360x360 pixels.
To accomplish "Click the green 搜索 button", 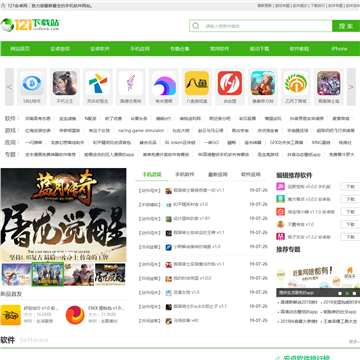I will pyautogui.click(x=346, y=26).
